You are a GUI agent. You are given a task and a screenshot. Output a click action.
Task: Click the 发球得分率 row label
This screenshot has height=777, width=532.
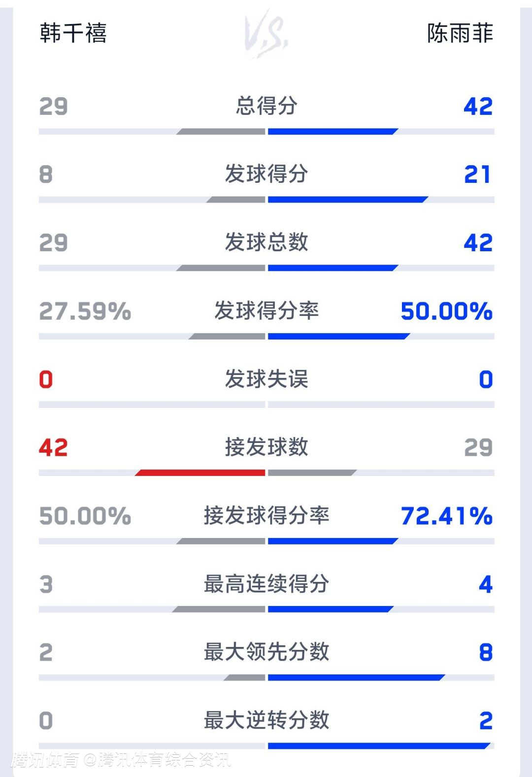point(266,311)
